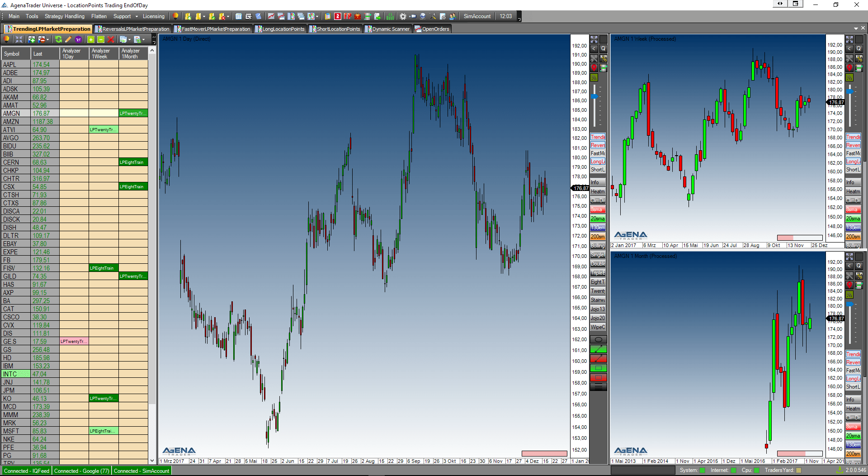868x476 pixels.
Task: Click the green rectangle drawing tool
Action: (598, 368)
